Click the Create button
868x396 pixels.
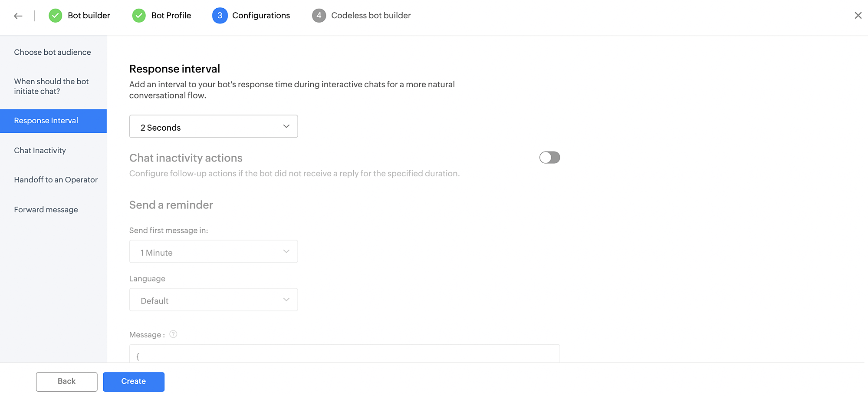coord(134,382)
